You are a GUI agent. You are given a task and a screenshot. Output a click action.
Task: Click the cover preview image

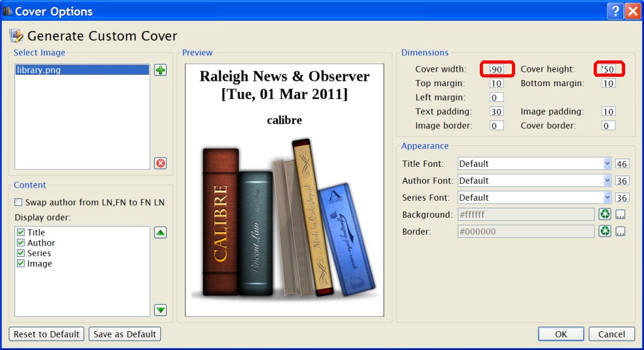pos(285,190)
